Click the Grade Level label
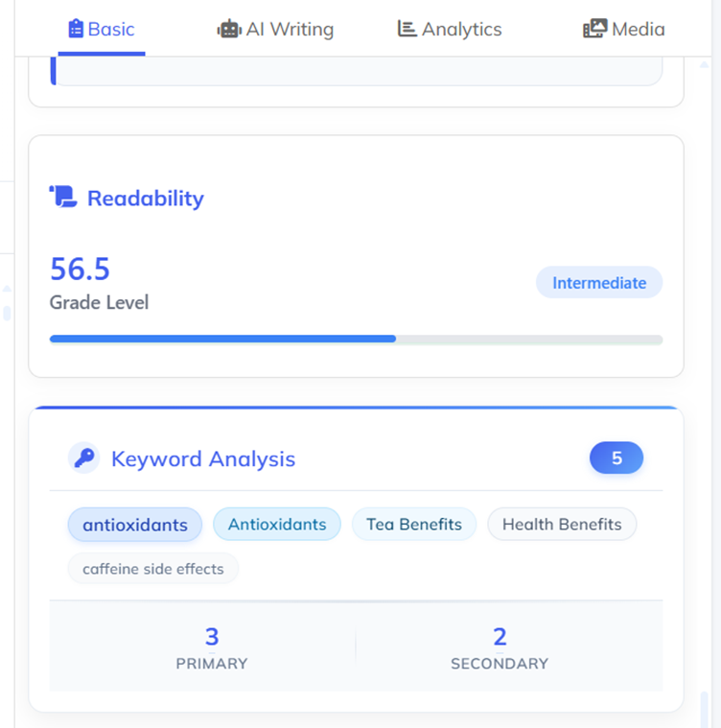721x728 pixels. [100, 302]
